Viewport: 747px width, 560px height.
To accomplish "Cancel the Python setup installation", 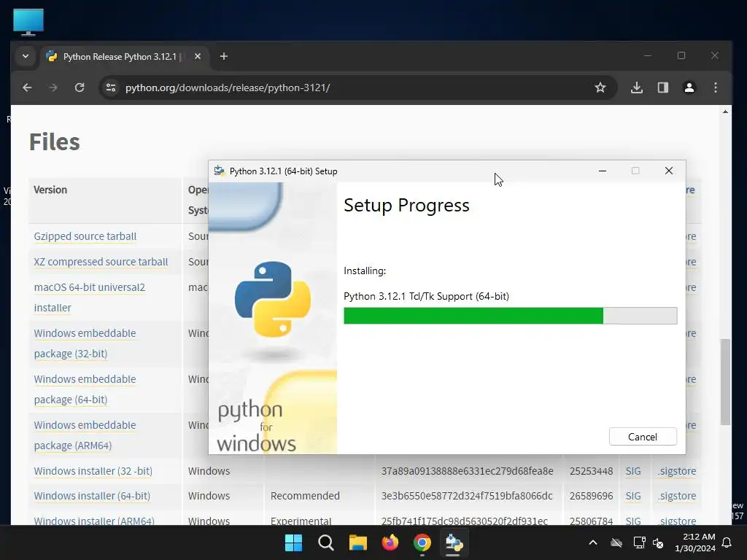I will (x=642, y=437).
